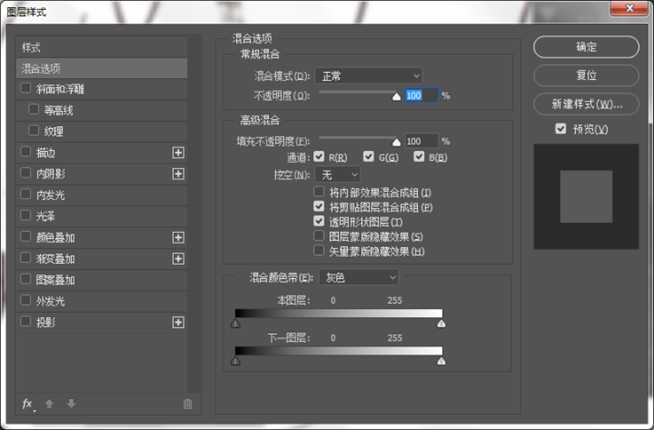
Task: Open the 斜面和浮雕 settings row
Action: tap(101, 89)
